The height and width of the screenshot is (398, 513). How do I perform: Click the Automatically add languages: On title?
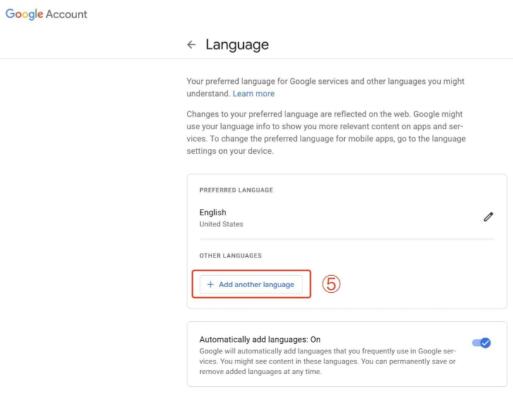click(260, 339)
